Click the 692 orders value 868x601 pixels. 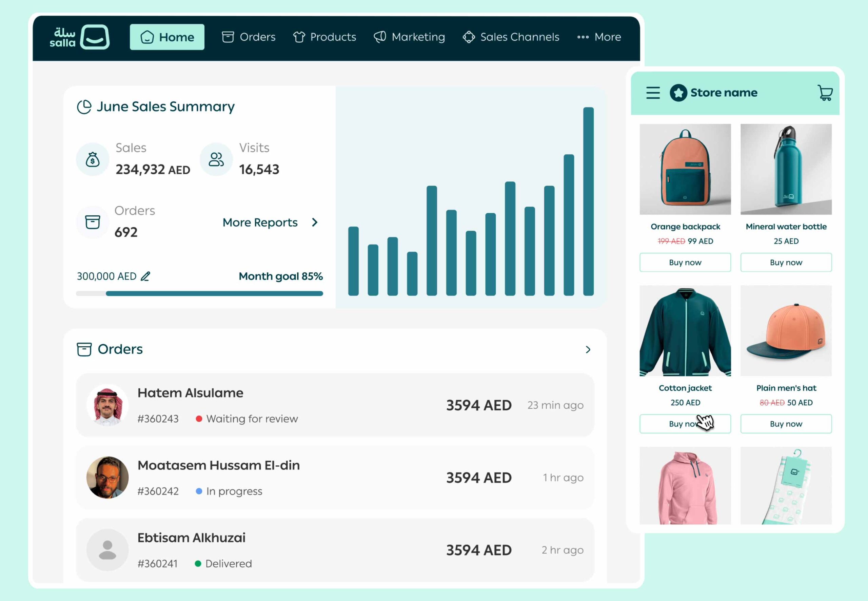tap(126, 232)
